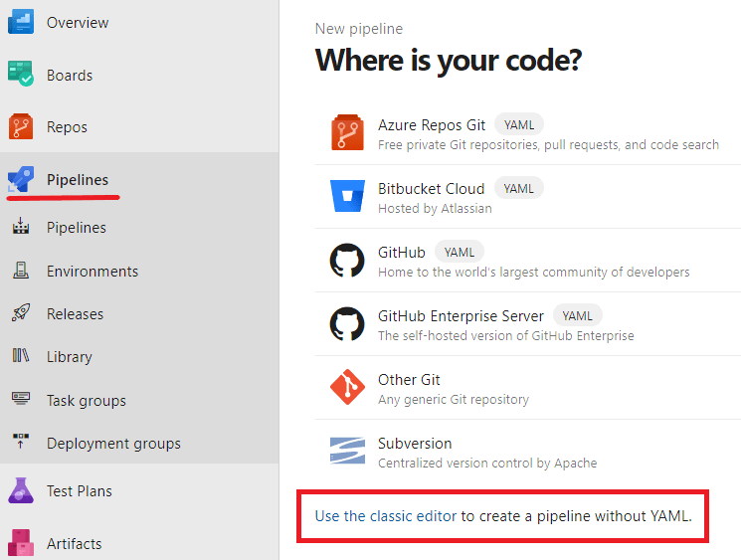Open Environments icon in Pipelines submenu
Screen dimensions: 741x560
[21, 271]
